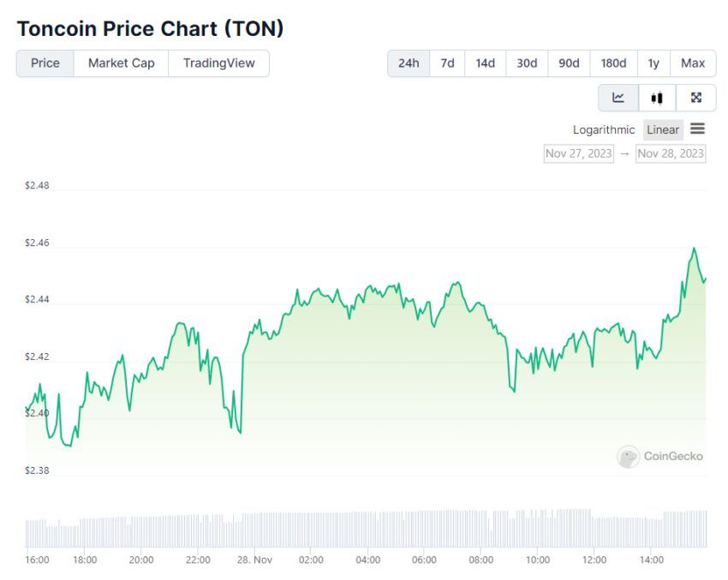The height and width of the screenshot is (580, 728).
Task: Open the chart hamburger menu
Action: [697, 129]
